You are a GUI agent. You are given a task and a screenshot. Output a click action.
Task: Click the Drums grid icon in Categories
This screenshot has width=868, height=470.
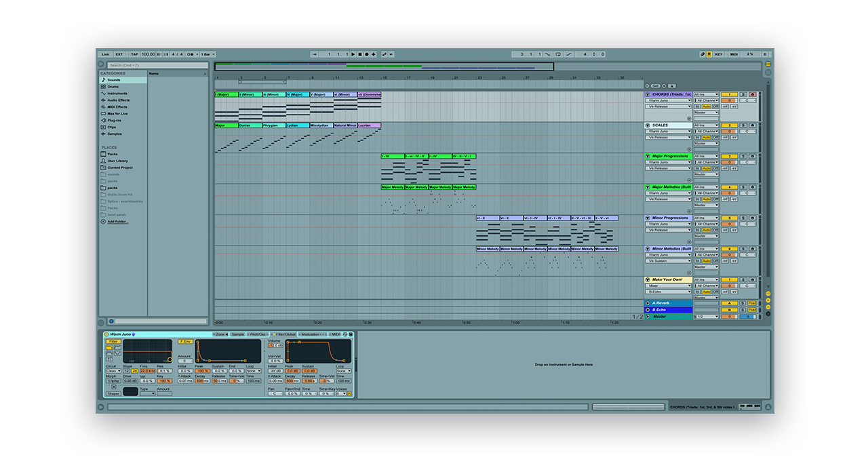click(103, 87)
